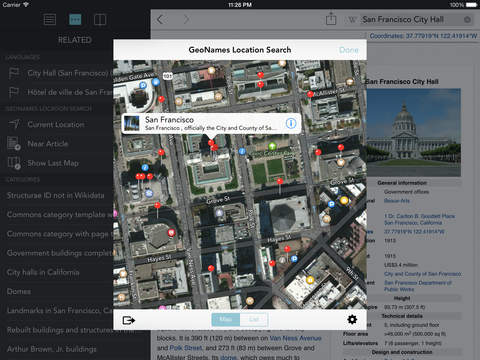
Task: Switch to Map segment
Action: (x=226, y=320)
